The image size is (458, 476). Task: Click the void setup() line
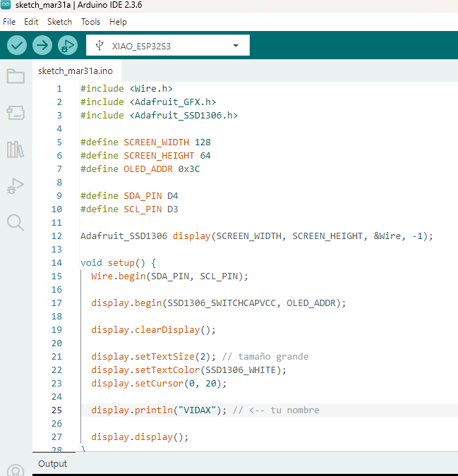pos(118,262)
